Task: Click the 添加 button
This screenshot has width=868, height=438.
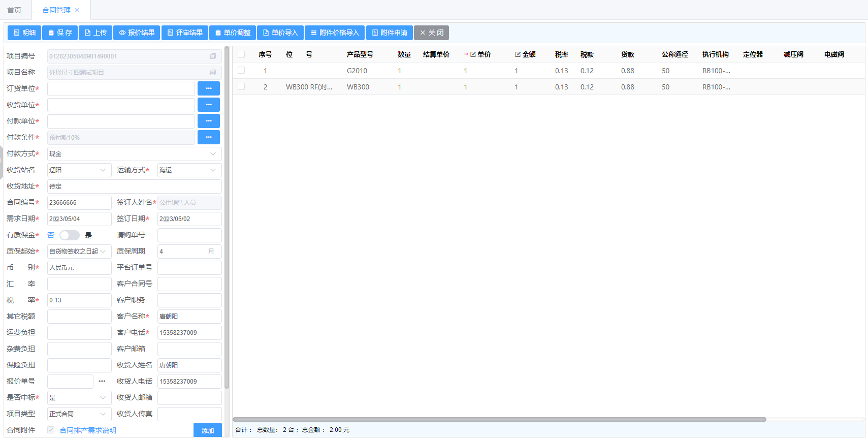Action: click(207, 430)
